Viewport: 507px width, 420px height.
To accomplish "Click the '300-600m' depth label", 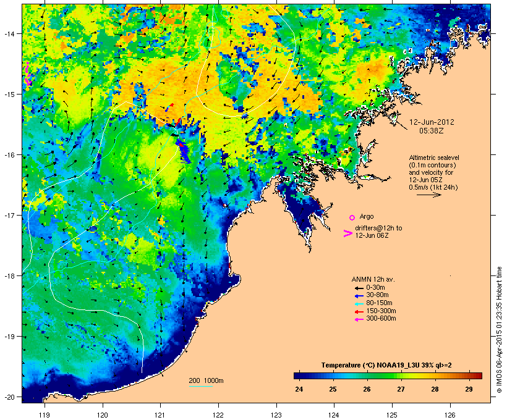I will (381, 319).
